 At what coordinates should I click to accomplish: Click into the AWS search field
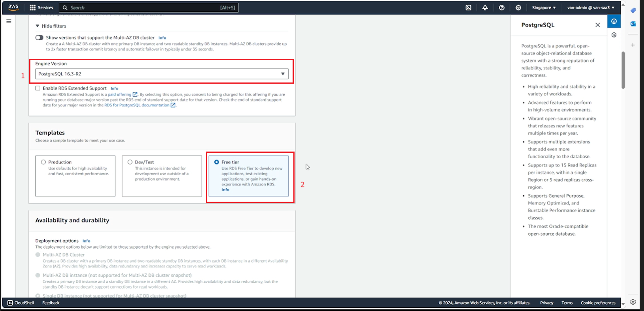tap(149, 7)
